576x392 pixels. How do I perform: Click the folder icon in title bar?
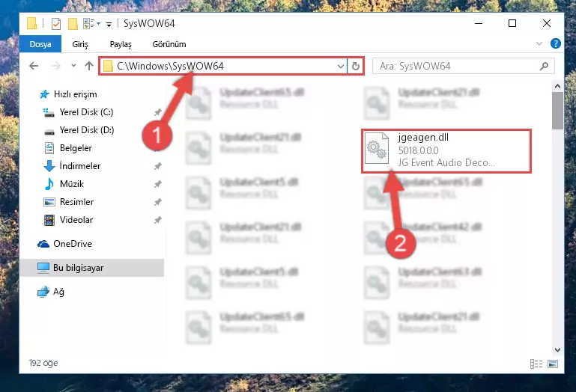pyautogui.click(x=32, y=23)
